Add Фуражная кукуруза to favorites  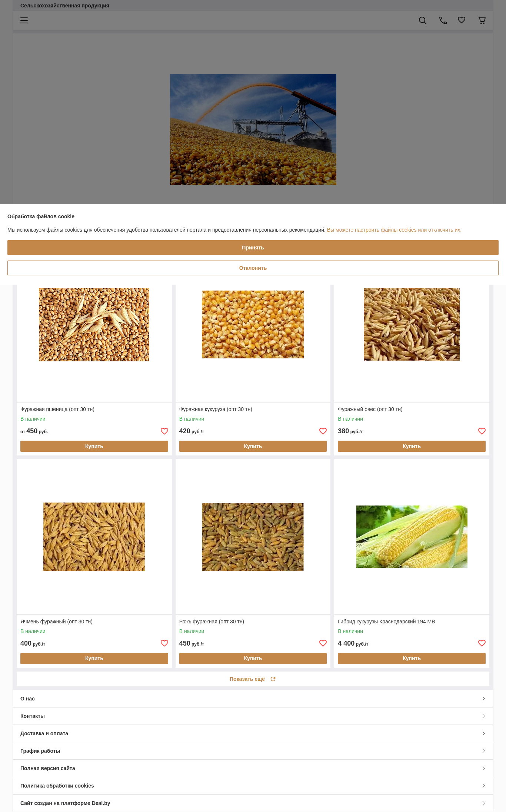323,431
